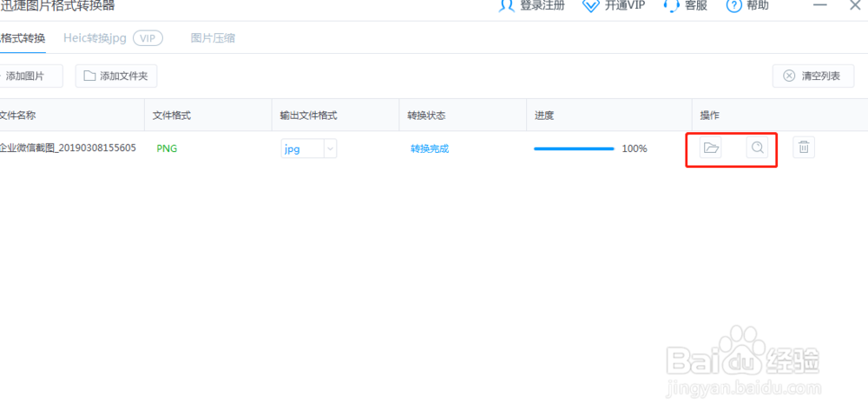
Task: Click the 100% progress bar
Action: (x=574, y=149)
